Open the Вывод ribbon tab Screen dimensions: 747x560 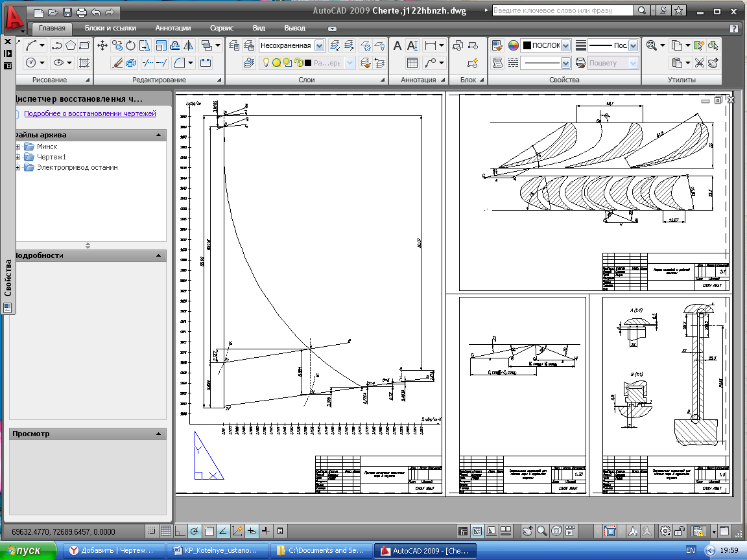294,28
